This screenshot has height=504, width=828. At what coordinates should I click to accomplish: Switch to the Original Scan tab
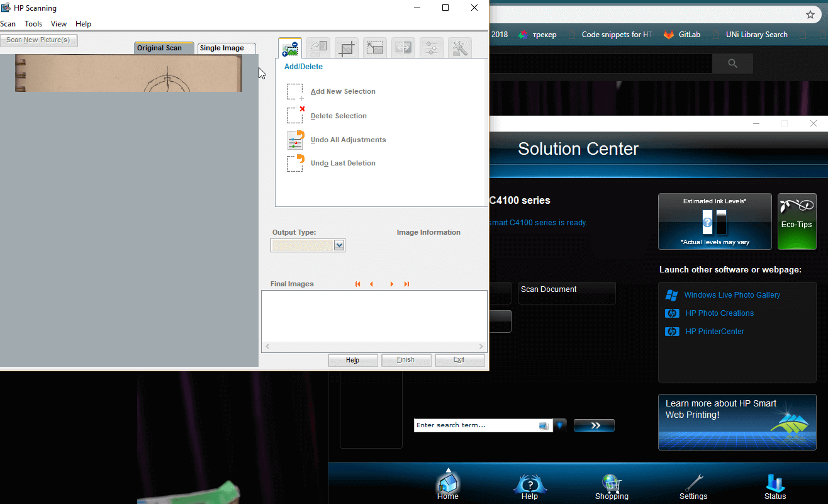[164, 48]
